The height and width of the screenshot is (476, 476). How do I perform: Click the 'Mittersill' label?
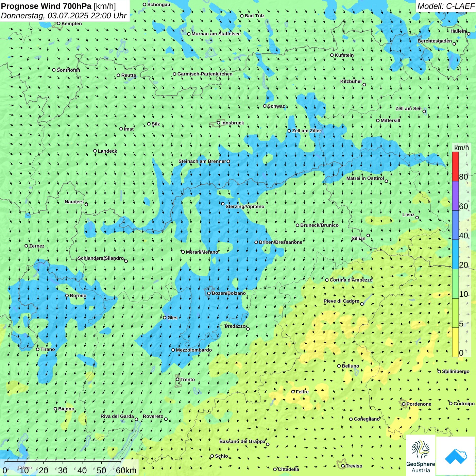[390, 120]
